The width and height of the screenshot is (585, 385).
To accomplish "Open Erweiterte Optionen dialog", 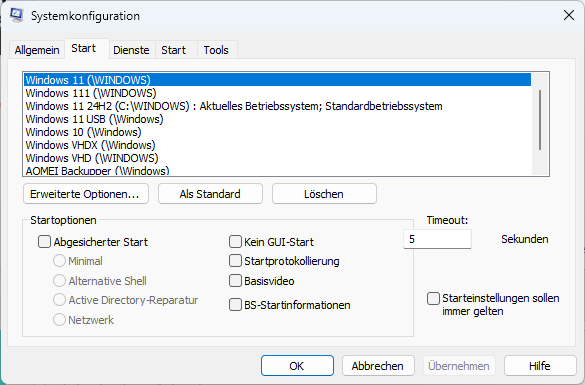I will [x=86, y=194].
